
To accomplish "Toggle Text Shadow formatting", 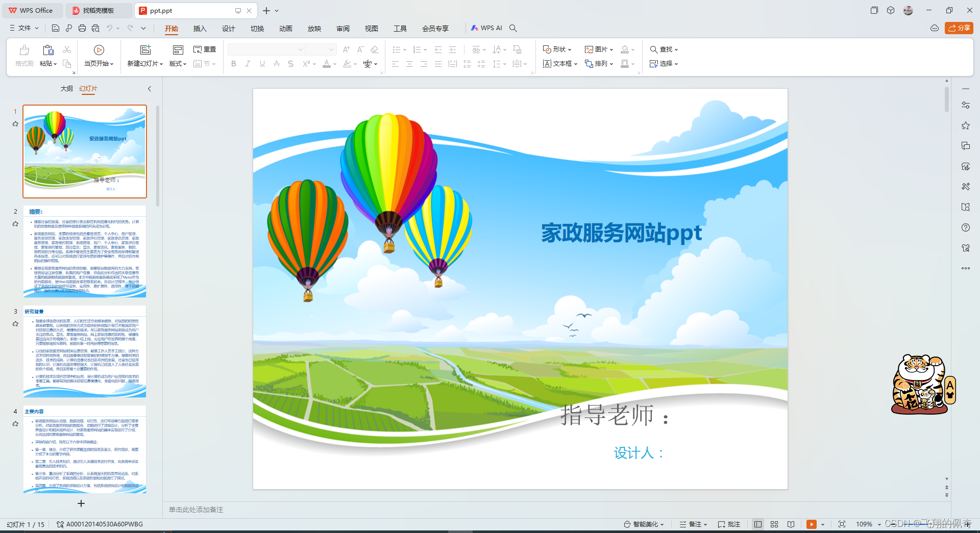I will click(290, 64).
